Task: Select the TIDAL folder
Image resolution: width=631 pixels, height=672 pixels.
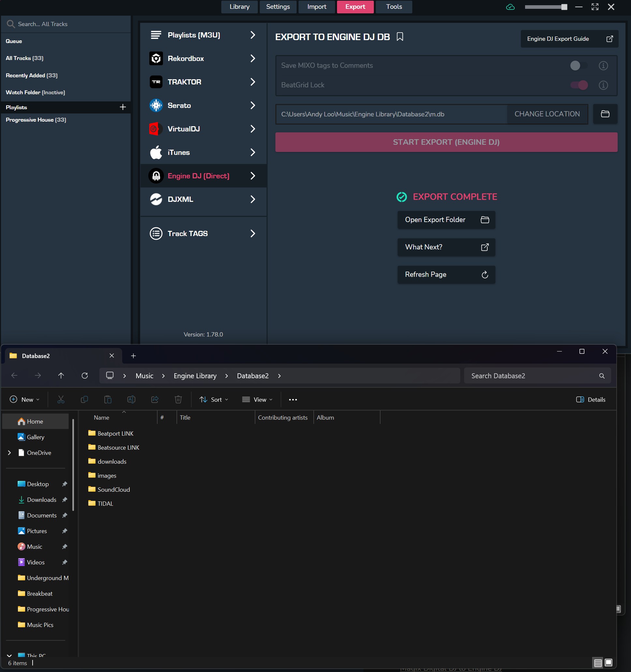Action: point(101,503)
